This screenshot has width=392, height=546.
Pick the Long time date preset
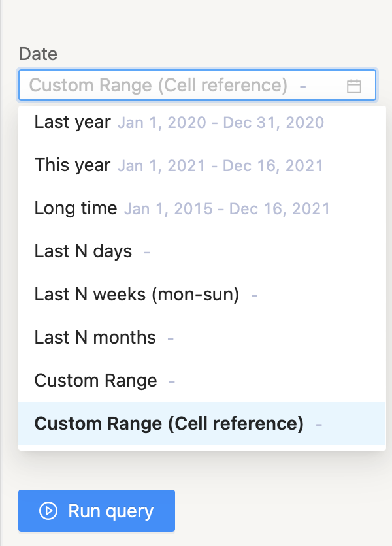tap(202, 208)
